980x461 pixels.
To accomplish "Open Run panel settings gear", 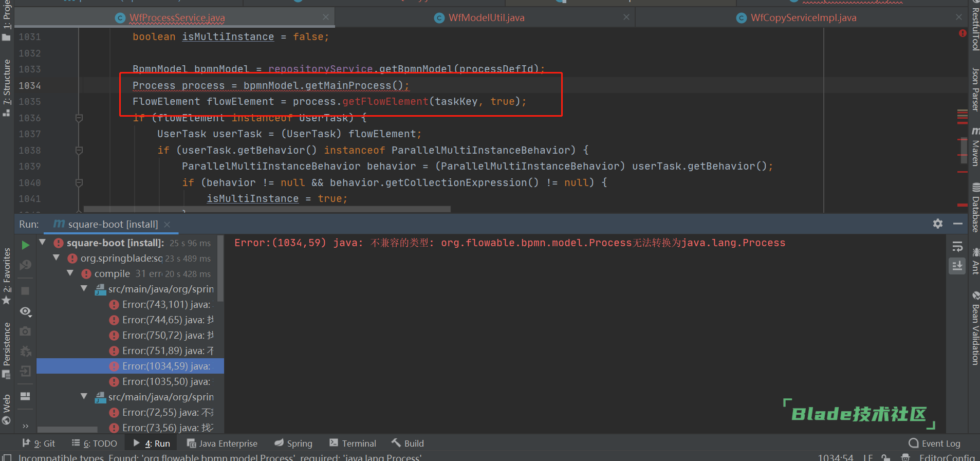I will coord(938,224).
